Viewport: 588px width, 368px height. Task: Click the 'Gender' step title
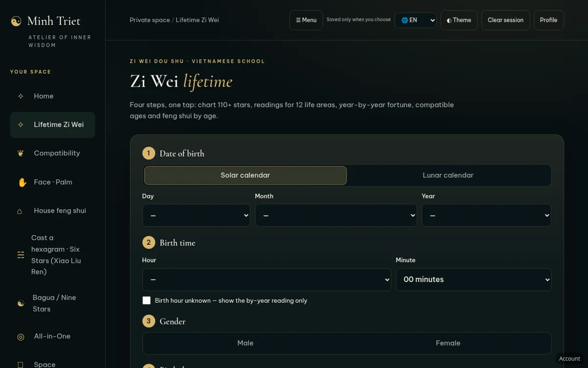coord(172,321)
